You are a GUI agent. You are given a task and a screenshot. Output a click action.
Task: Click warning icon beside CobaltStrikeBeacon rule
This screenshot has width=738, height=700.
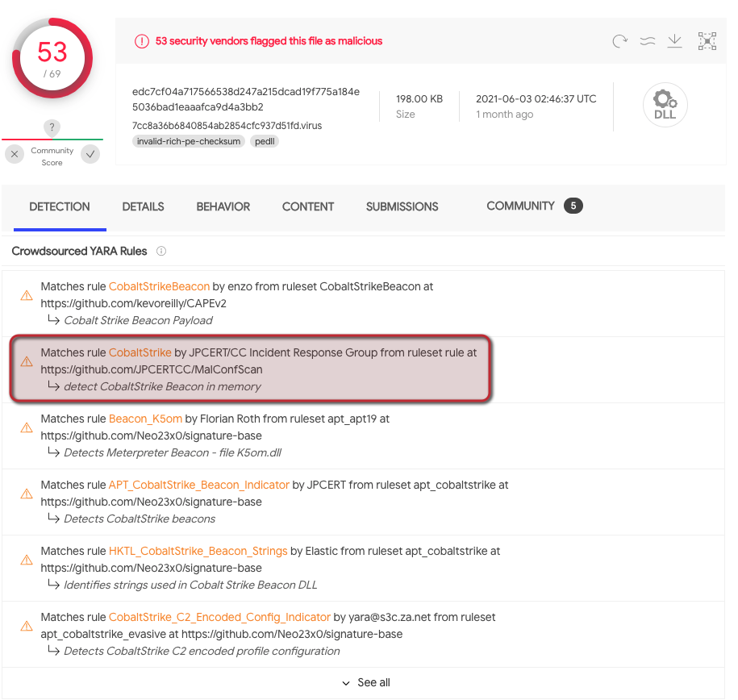click(27, 295)
